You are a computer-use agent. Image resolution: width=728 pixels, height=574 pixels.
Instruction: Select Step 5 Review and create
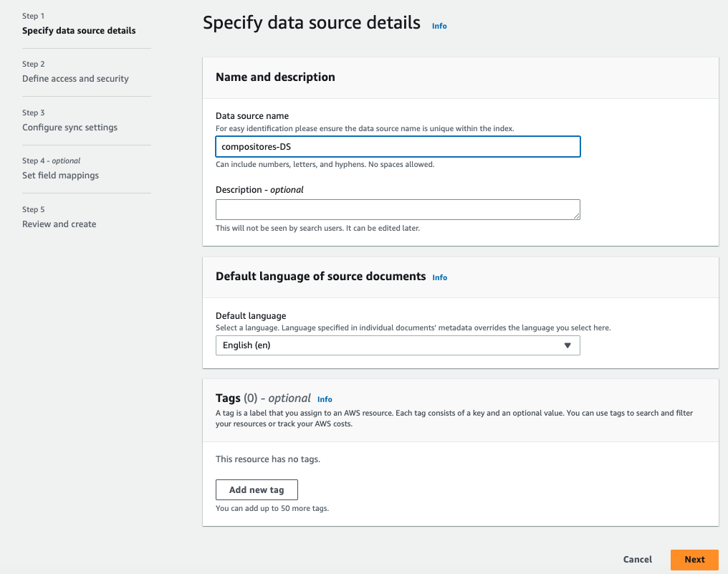point(59,224)
